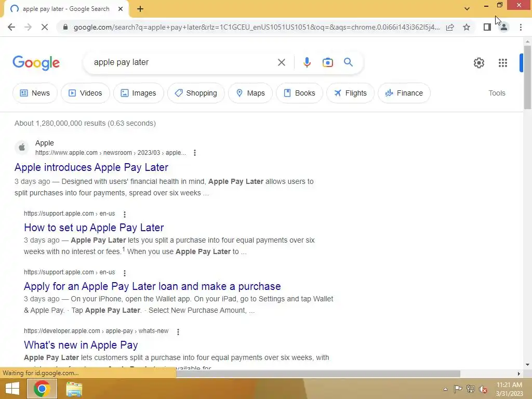Viewport: 532px width, 399px height.
Task: Click the Google logo
Action: [x=36, y=63]
